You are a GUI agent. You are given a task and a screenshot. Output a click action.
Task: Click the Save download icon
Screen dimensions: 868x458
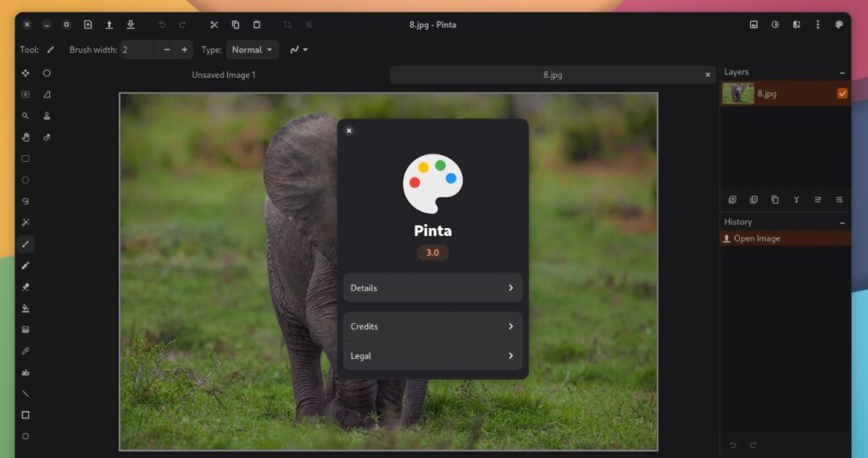pyautogui.click(x=131, y=25)
